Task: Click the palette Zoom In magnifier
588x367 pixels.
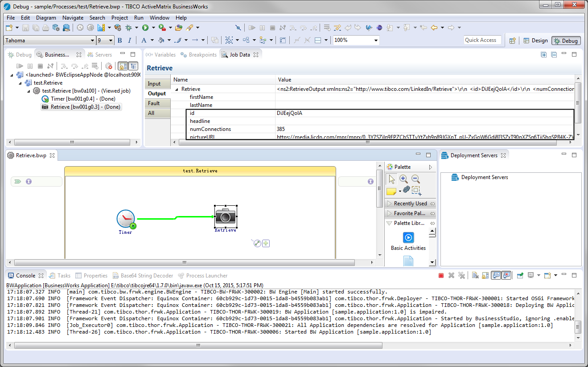Action: (x=403, y=179)
